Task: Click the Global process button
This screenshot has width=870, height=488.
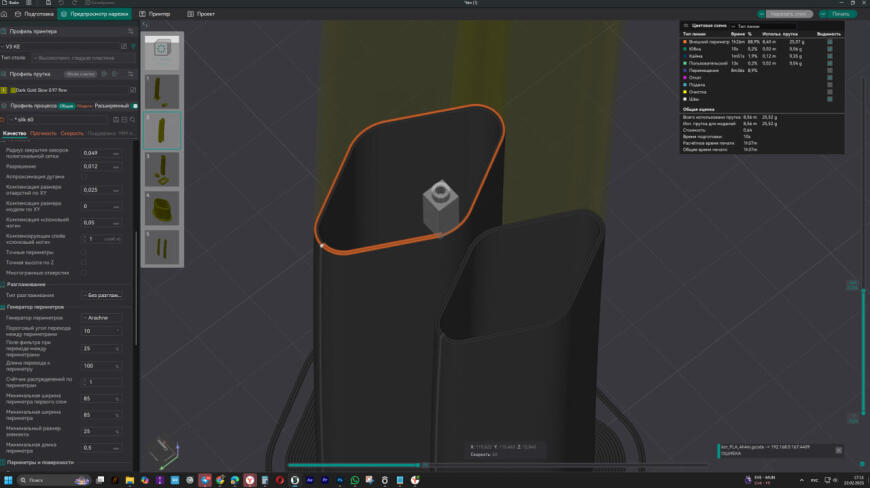Action: click(x=67, y=105)
